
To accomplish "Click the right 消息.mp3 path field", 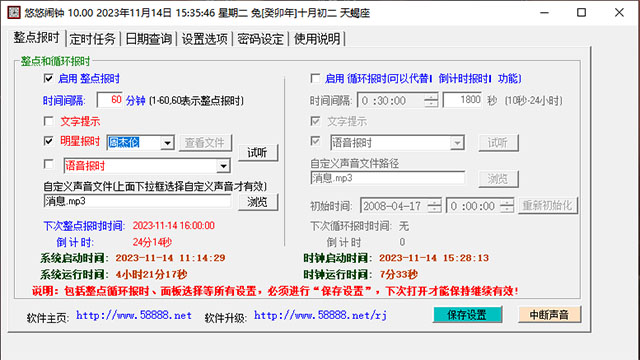I will point(387,178).
